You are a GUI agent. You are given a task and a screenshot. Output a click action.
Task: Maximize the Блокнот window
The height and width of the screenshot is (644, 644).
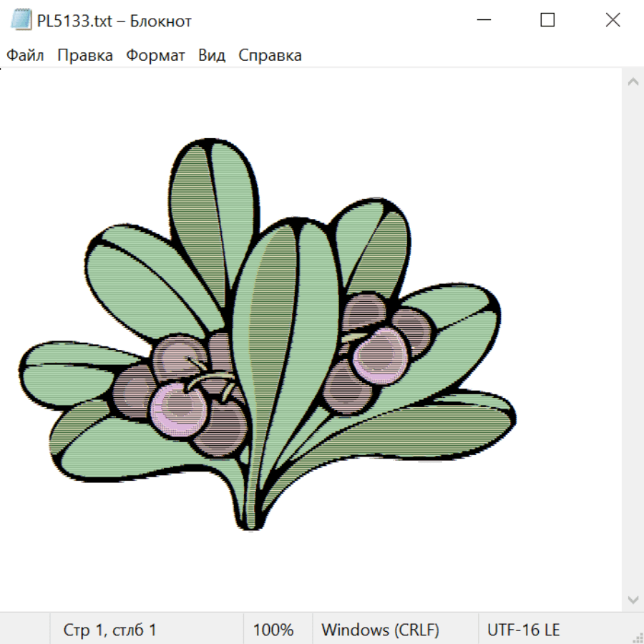click(547, 21)
